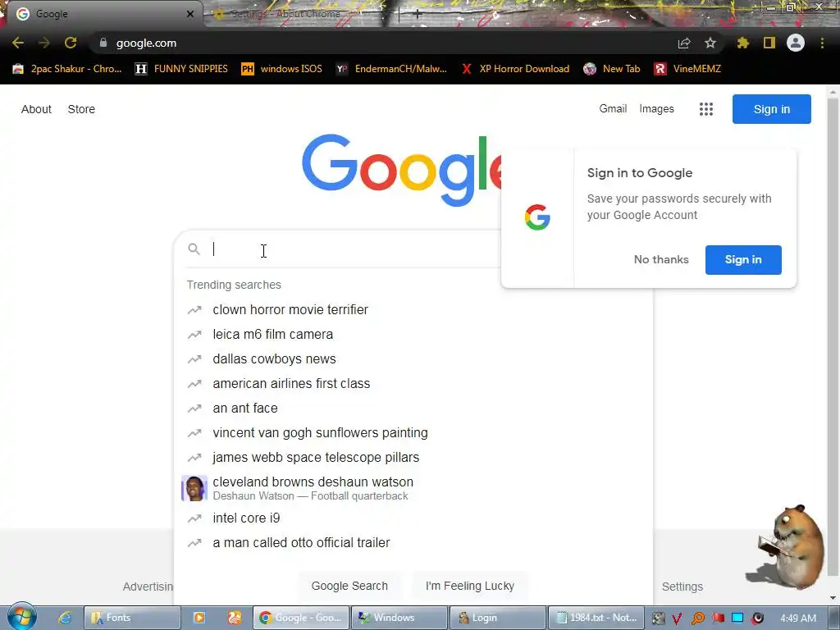840x630 pixels.
Task: View site info via the lock icon
Action: click(x=103, y=43)
